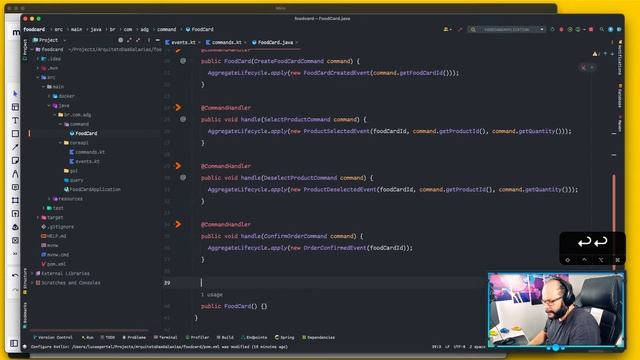Viewport: 640px width, 360px height.
Task: Click the settings gear in the Project panel header
Action: [120, 40]
